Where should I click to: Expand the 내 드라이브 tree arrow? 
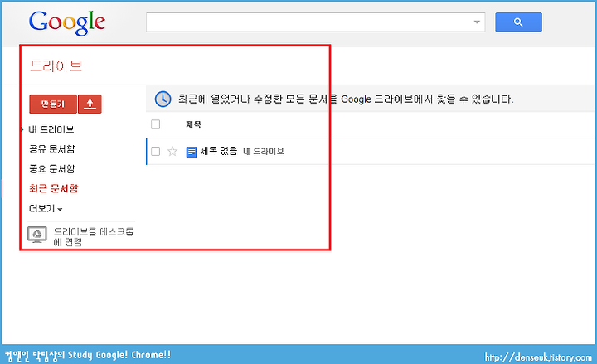[x=22, y=129]
